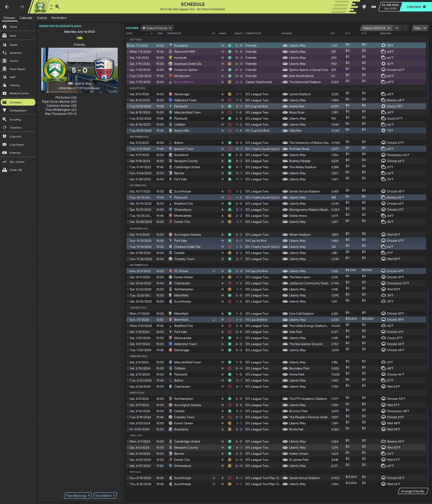
Task: Open the 23 Jun 2024 date box
Action: [x=390, y=7]
